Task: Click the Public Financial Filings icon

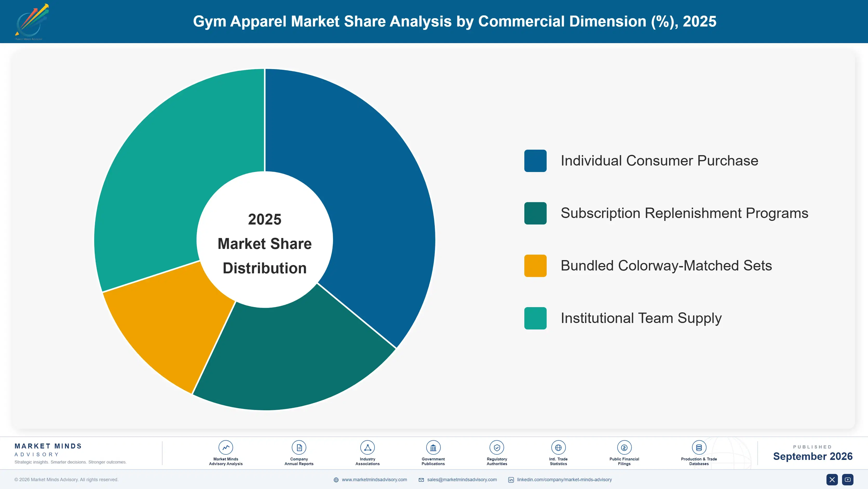Action: click(x=624, y=447)
